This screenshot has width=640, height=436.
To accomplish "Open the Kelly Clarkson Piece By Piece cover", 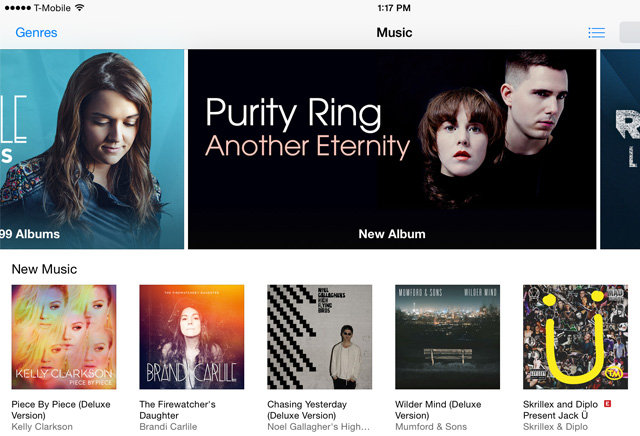I will (x=64, y=337).
